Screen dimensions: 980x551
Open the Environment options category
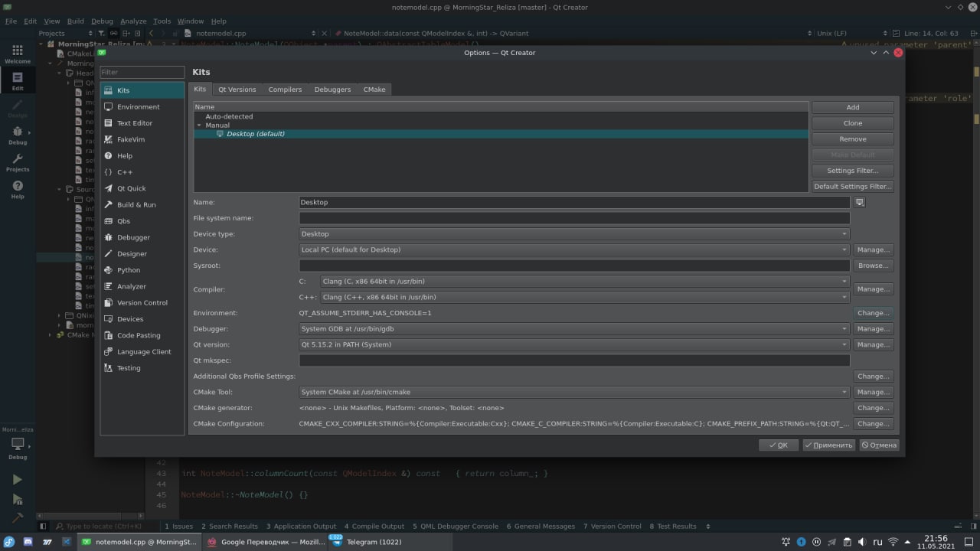tap(142, 106)
